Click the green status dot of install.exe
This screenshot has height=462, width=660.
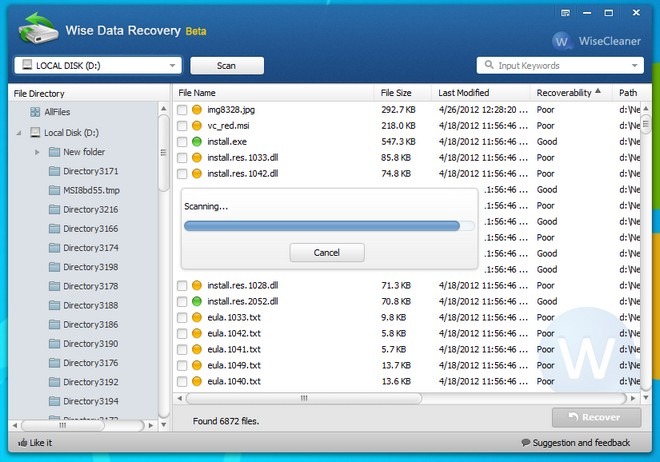click(x=197, y=142)
